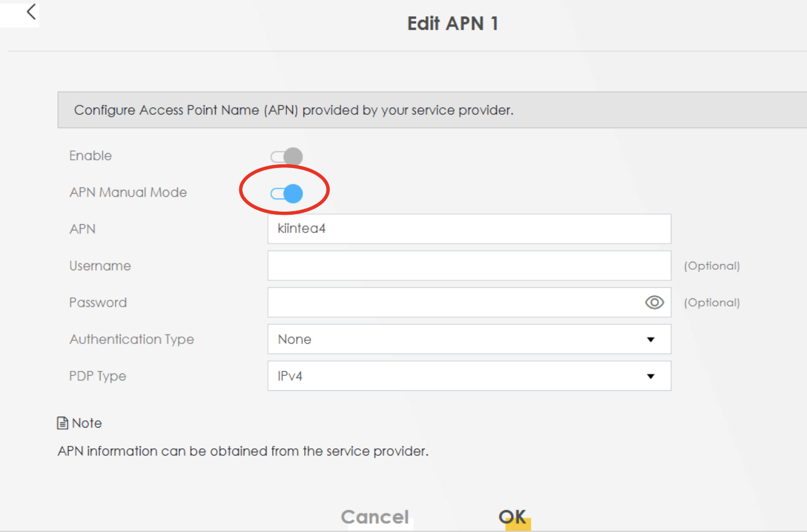Disable the APN Manual Mode switch
Screen dimensions: 807x532
tap(287, 194)
